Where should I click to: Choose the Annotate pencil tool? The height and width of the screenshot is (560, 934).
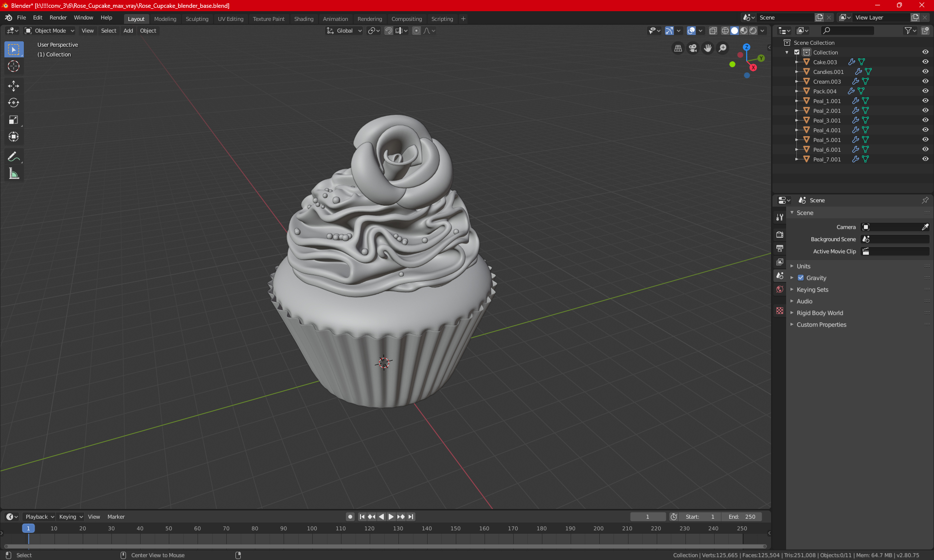click(x=14, y=157)
